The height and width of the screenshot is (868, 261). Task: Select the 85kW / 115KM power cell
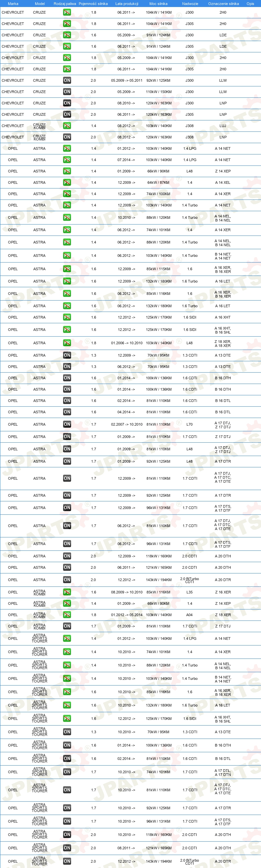click(x=159, y=269)
